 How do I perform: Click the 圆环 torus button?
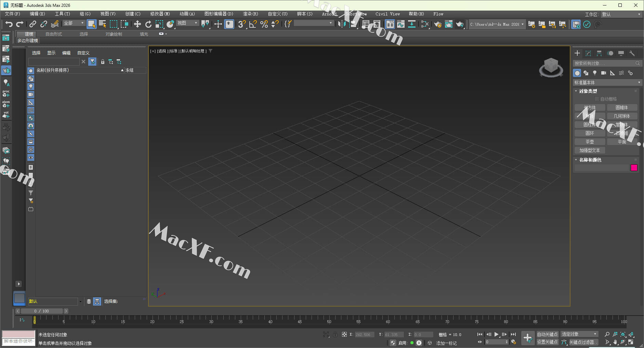point(590,133)
